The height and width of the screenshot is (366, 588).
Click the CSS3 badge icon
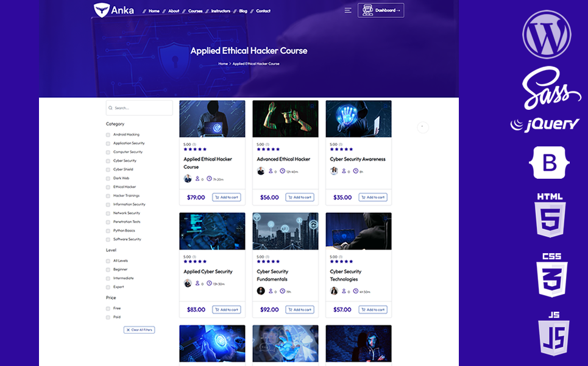[551, 275]
